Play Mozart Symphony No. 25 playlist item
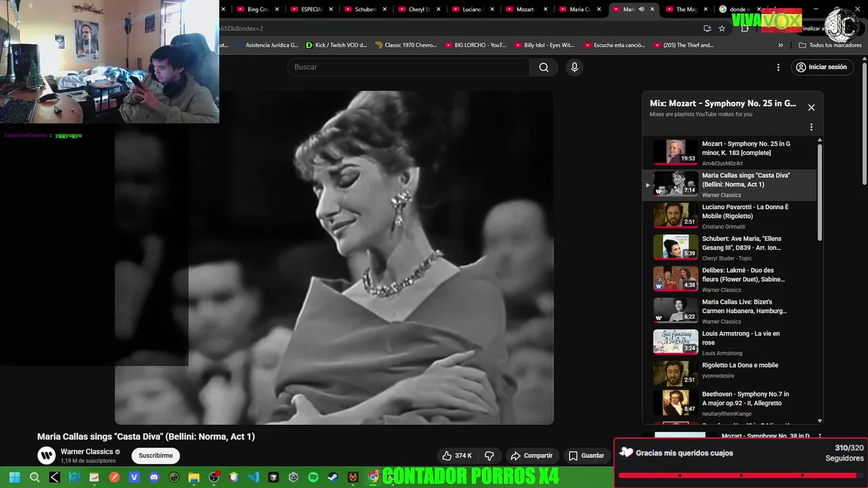This screenshot has height=488, width=868. click(x=729, y=152)
